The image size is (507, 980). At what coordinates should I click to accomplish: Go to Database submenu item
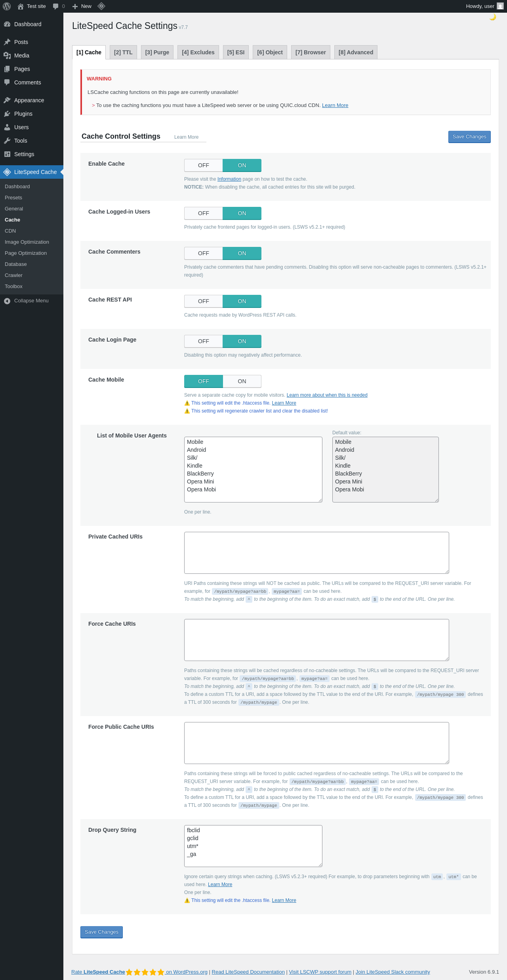pyautogui.click(x=16, y=264)
